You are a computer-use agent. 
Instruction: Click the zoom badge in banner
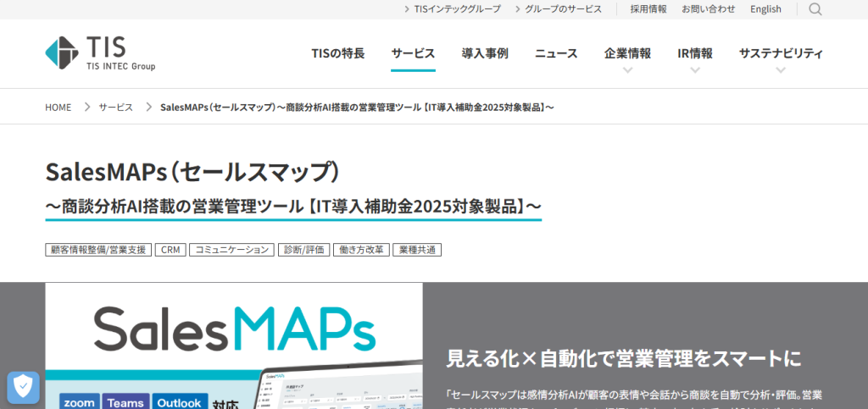(x=80, y=402)
